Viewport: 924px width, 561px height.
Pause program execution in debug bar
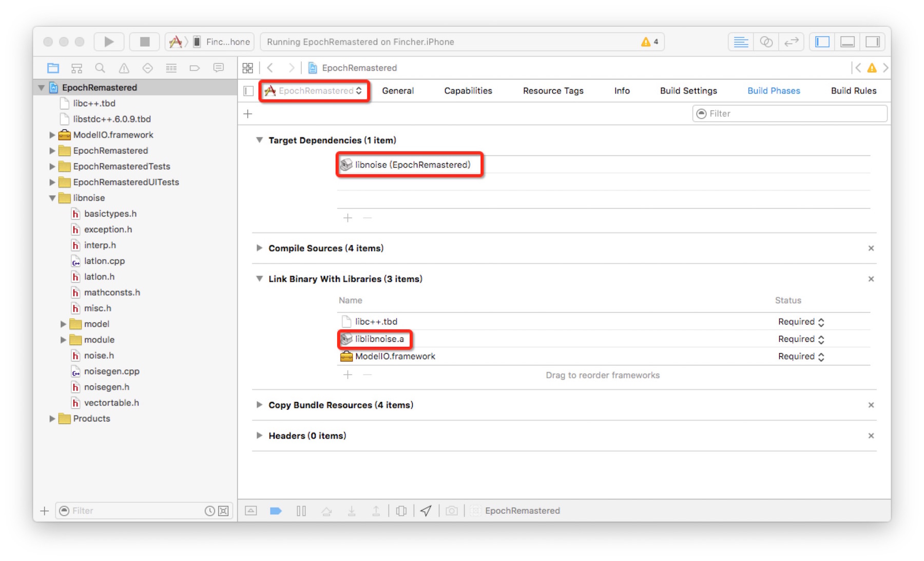pyautogui.click(x=301, y=511)
